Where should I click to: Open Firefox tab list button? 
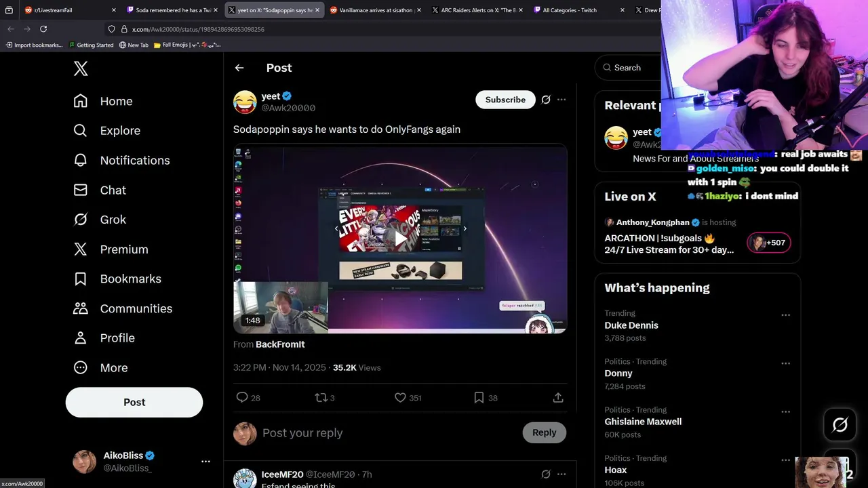[9, 10]
